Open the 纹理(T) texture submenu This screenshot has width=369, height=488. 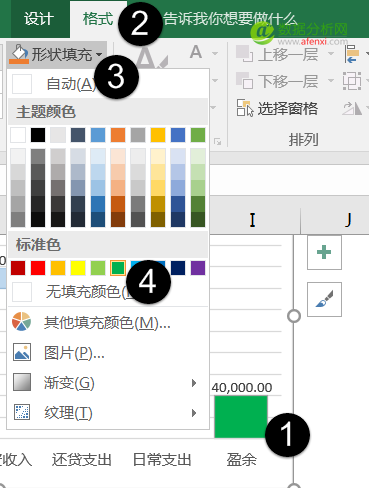(x=108, y=413)
